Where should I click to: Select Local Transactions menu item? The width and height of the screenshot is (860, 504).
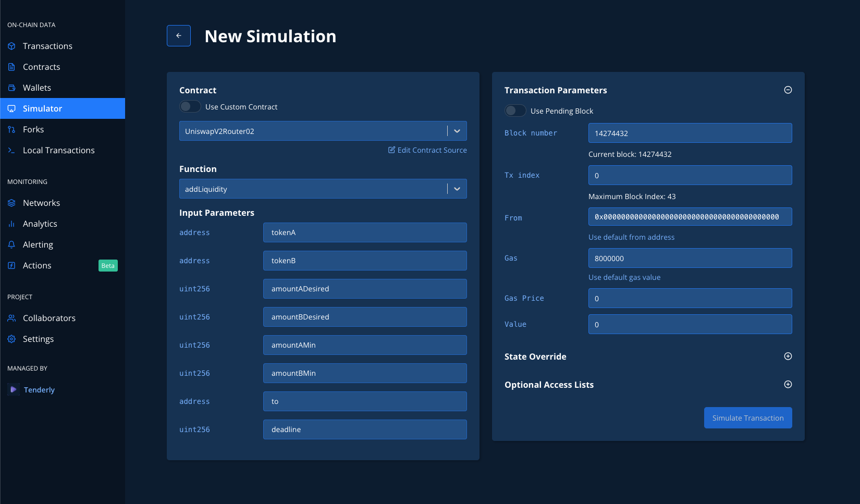[63, 150]
